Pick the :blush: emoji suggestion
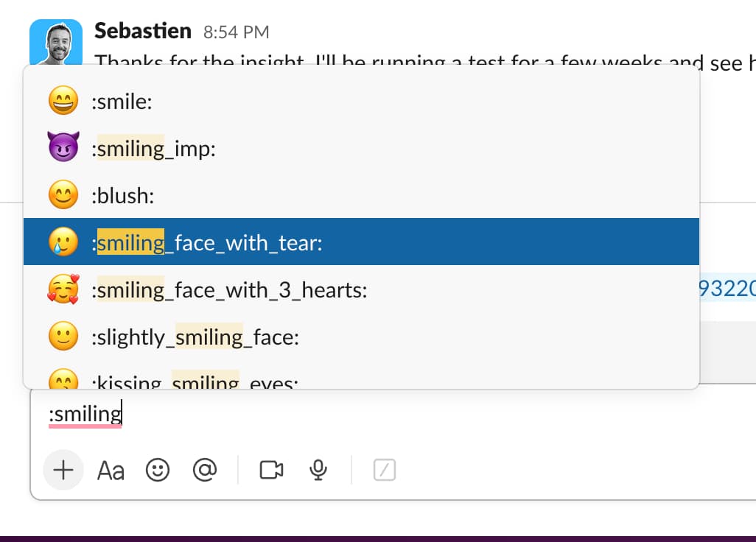The height and width of the screenshot is (542, 756). click(361, 195)
